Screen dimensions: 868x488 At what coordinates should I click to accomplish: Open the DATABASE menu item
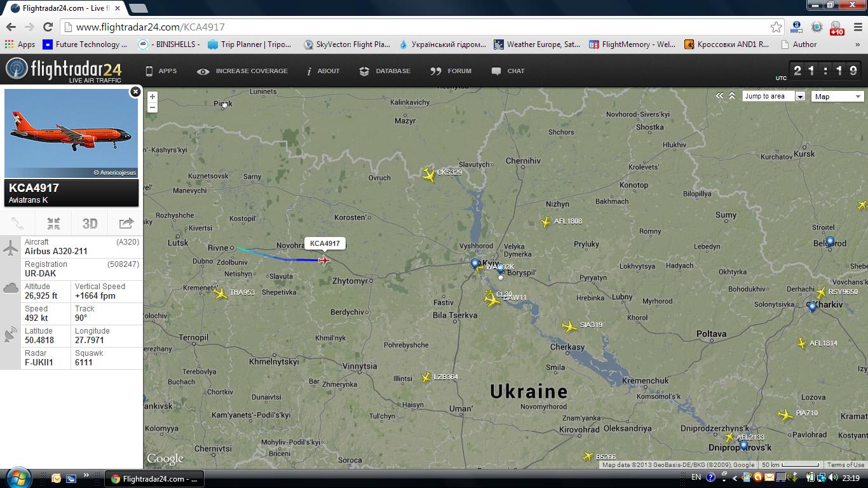click(385, 71)
